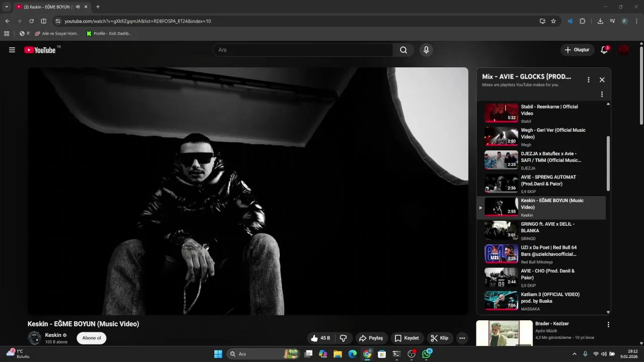Open Chrome downloads icon
Screen dimensions: 644x362
point(600,21)
